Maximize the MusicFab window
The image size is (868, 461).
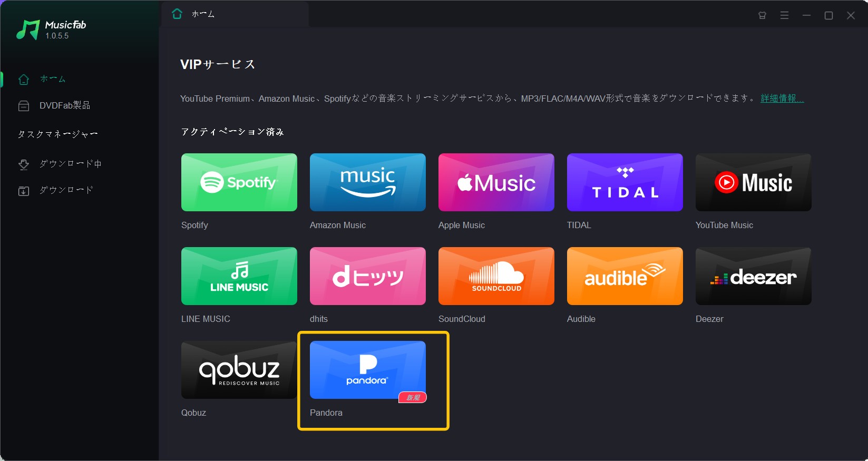pos(828,15)
